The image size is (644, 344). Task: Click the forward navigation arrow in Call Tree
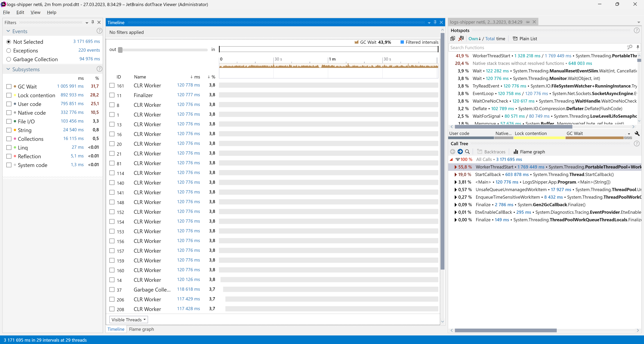[x=460, y=152]
